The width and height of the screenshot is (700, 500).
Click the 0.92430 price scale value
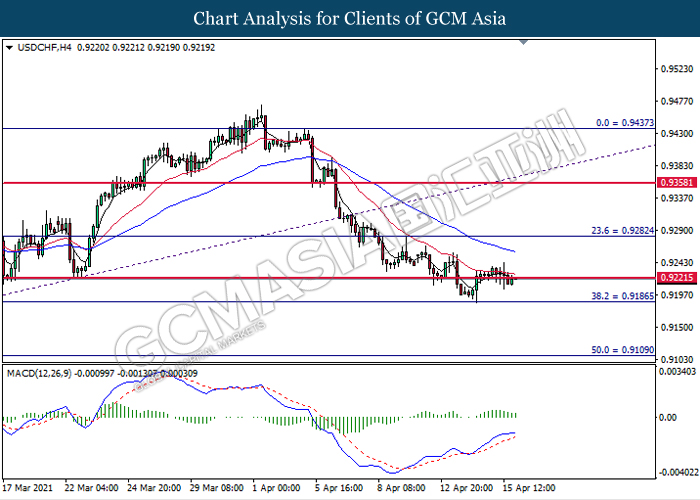coord(677,262)
